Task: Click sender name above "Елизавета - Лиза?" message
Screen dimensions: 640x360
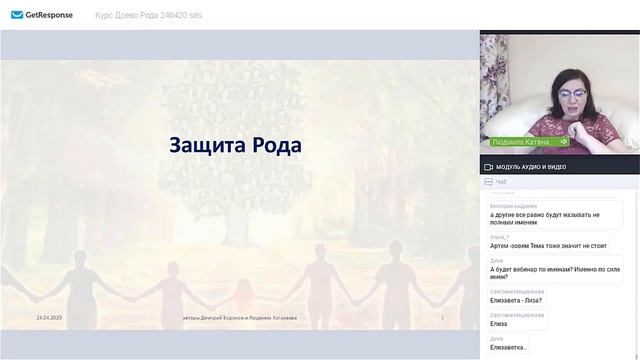Action: click(x=517, y=292)
